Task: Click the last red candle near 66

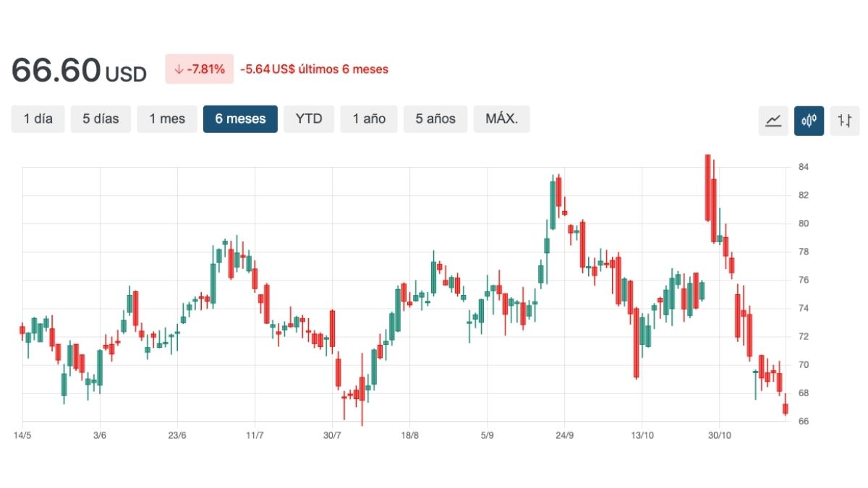Action: coord(785,409)
